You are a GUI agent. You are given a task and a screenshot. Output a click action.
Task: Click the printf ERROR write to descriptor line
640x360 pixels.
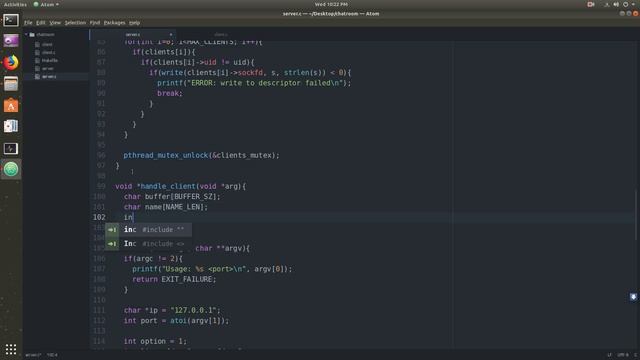coord(254,83)
